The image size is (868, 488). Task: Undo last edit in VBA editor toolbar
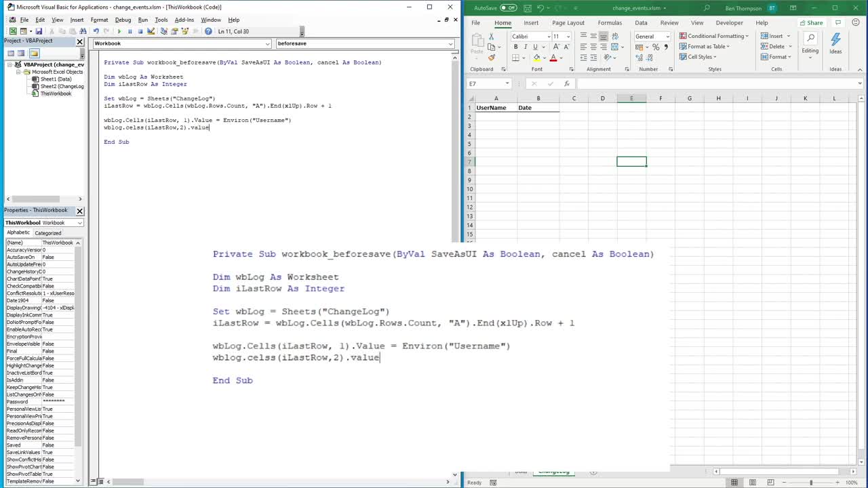96,31
